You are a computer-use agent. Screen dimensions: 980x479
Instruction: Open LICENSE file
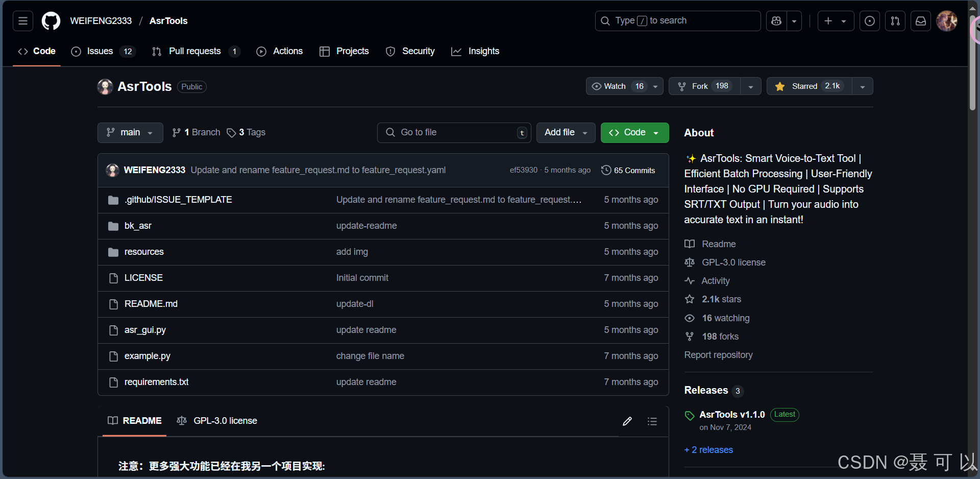point(143,278)
